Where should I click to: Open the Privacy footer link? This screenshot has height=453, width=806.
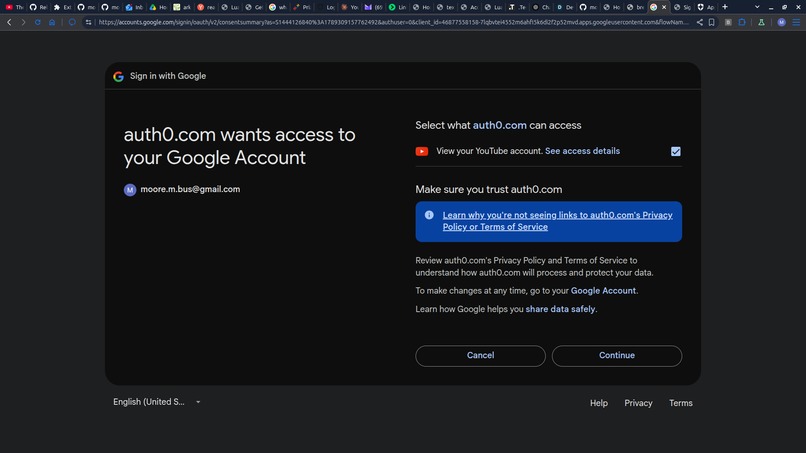[638, 403]
